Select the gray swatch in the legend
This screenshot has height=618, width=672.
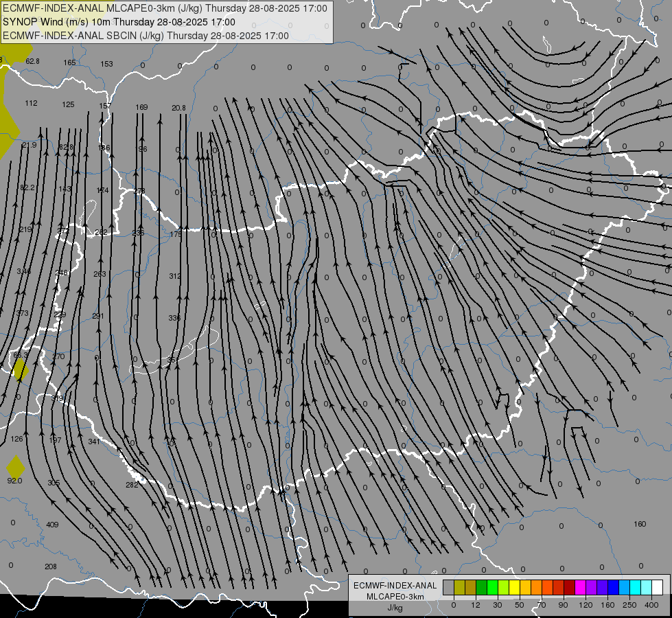tap(448, 587)
